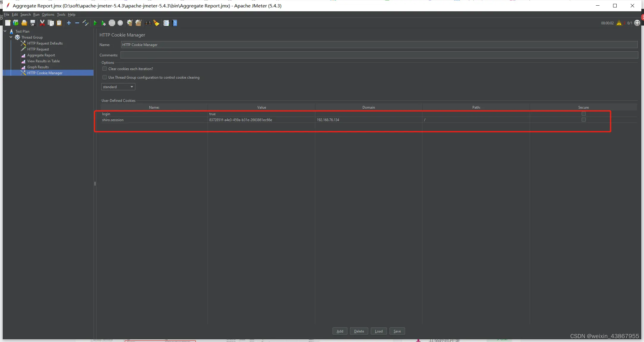Open the Run menu
This screenshot has height=342, width=644.
(36, 15)
